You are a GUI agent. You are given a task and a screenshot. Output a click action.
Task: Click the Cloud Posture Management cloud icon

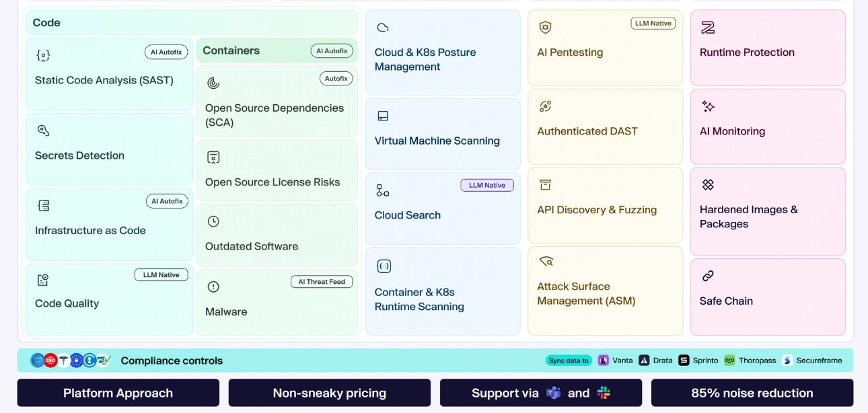pyautogui.click(x=383, y=28)
